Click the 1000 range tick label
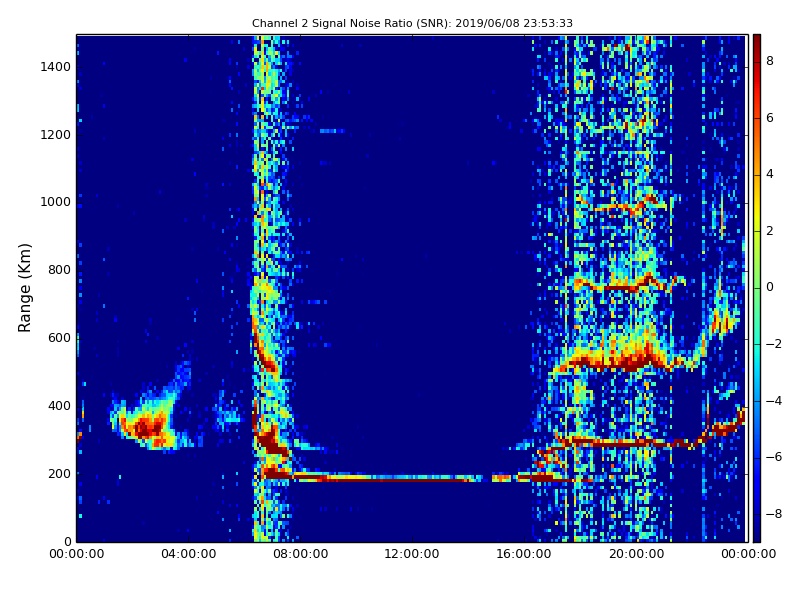800x600 pixels. click(x=56, y=202)
